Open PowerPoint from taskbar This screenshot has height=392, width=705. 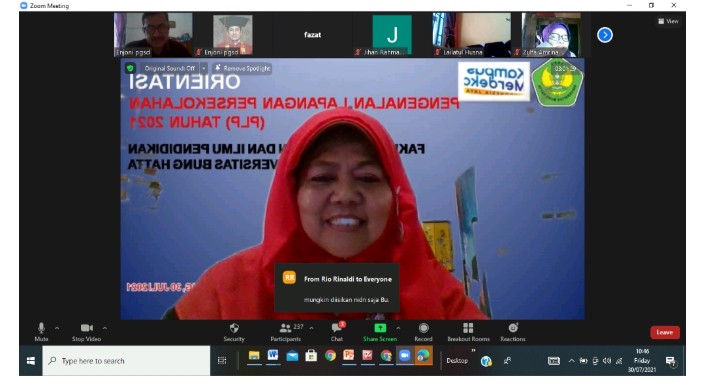pos(349,356)
